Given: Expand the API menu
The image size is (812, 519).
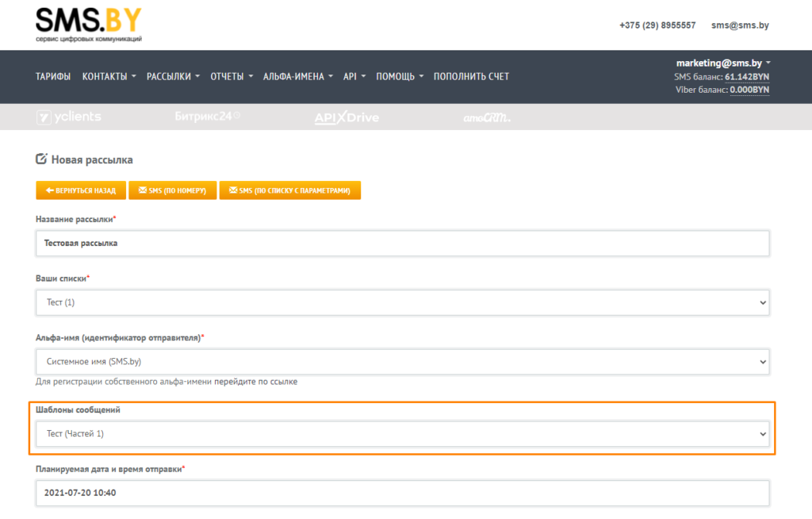Looking at the screenshot, I should click(x=354, y=77).
